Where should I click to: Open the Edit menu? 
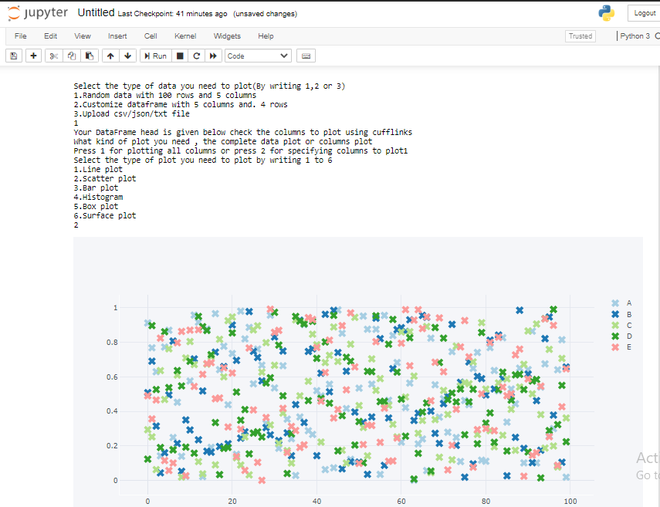point(51,36)
